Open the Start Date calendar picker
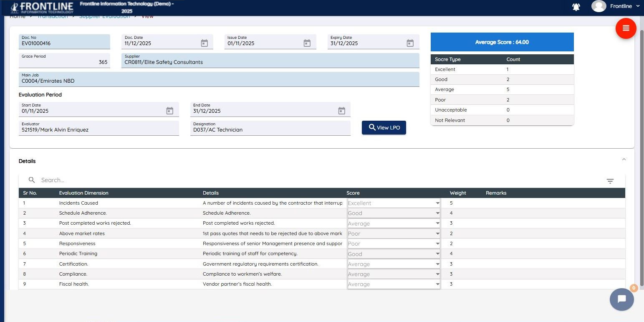Viewport: 644px width, 322px height. (169, 111)
